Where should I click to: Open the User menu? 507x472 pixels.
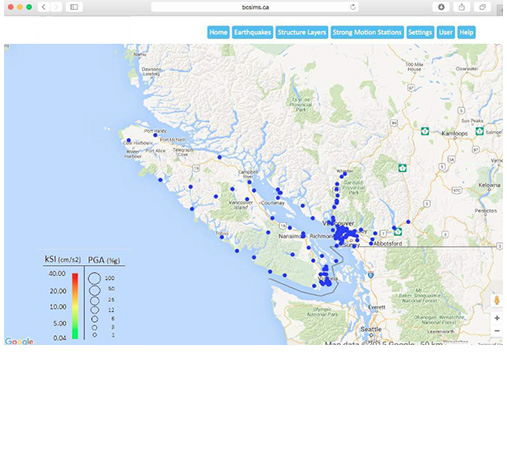(446, 32)
